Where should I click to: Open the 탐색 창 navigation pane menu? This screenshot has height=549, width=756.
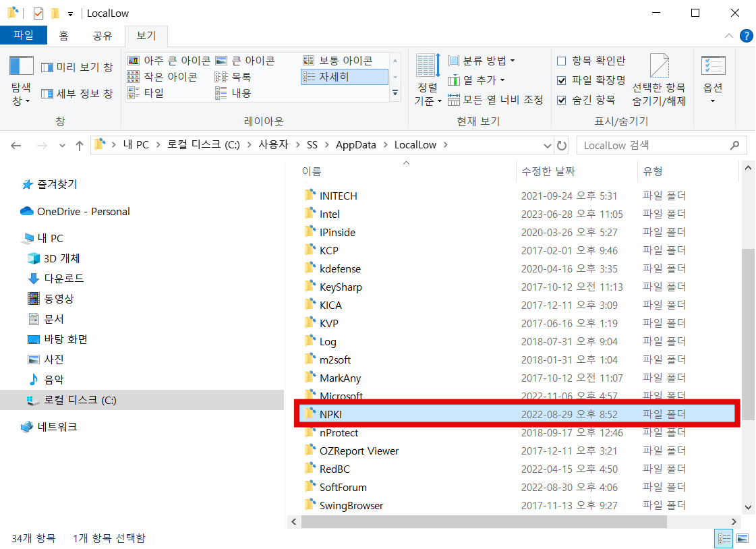(x=21, y=80)
